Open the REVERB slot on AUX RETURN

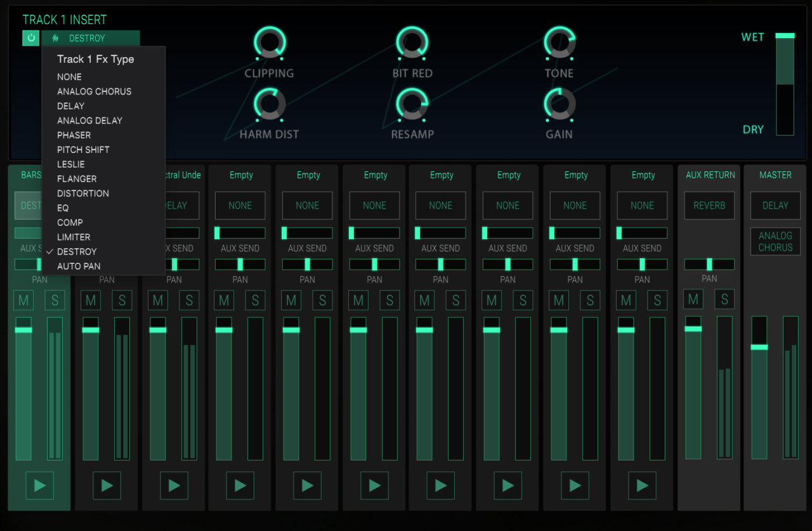click(x=709, y=206)
